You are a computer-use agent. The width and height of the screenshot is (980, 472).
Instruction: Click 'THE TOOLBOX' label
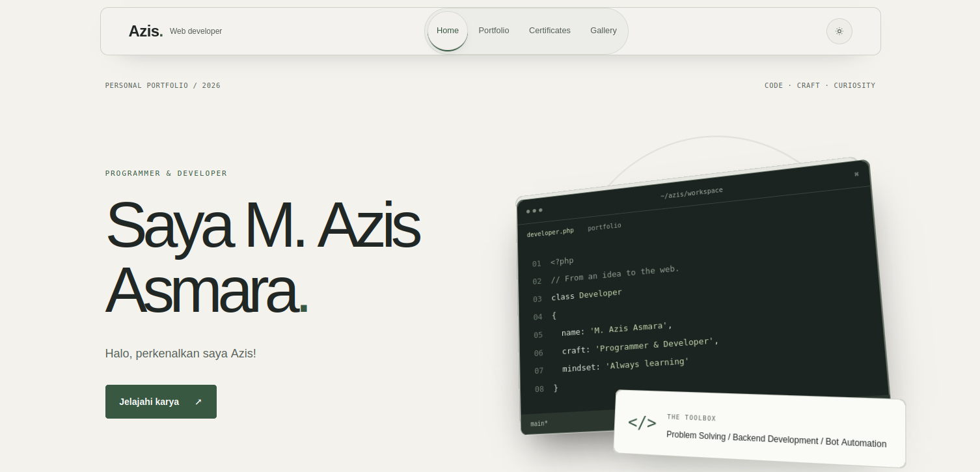691,417
